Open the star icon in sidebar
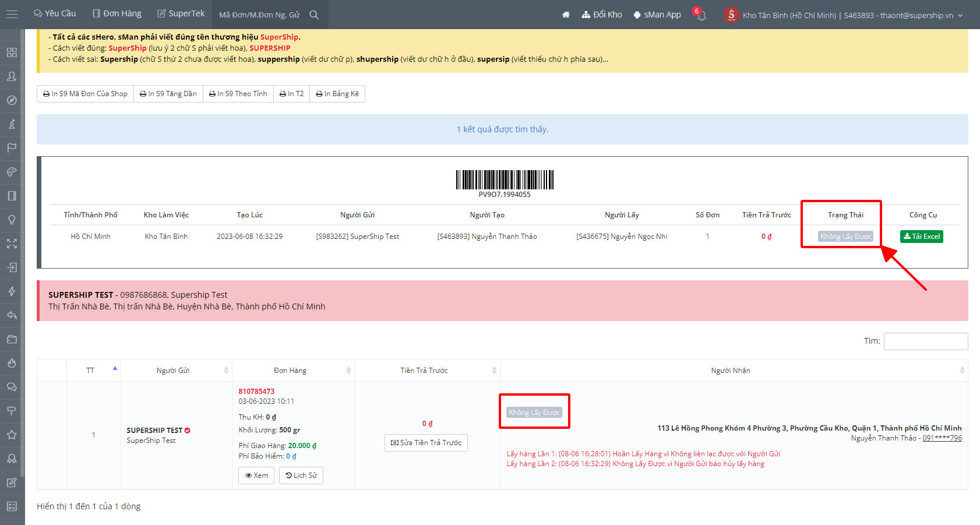 (12, 435)
